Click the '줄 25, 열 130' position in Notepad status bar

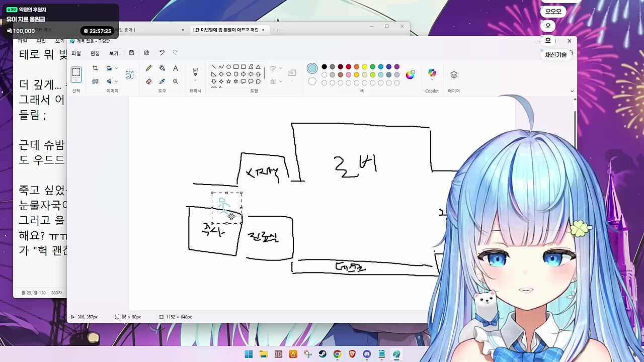[33, 293]
